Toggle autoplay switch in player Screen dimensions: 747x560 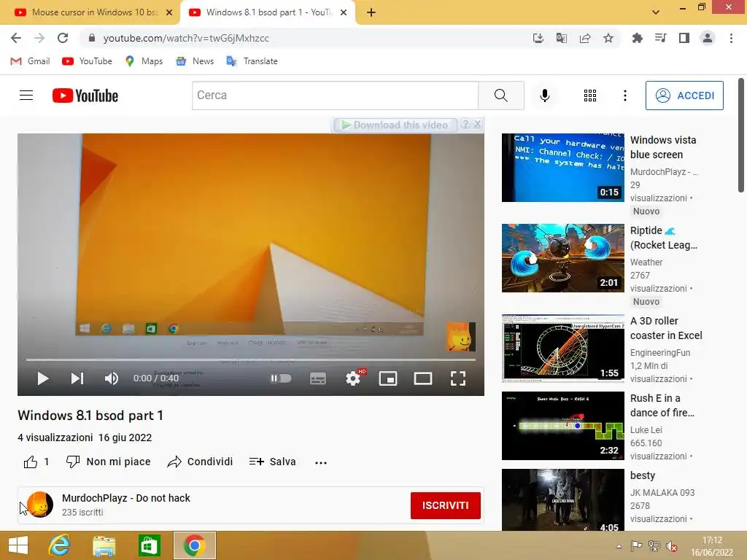coord(281,378)
